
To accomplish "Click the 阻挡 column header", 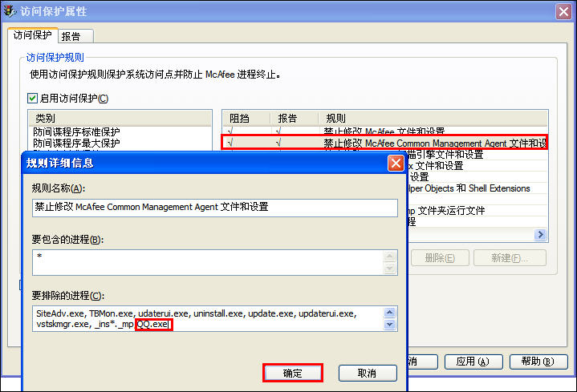I will [246, 118].
